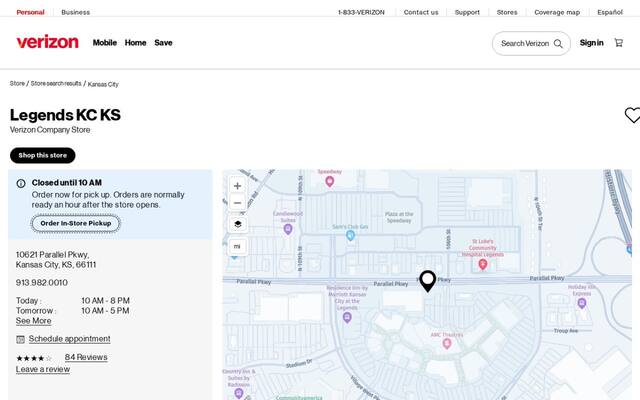
Task: Expand store hours with See More
Action: click(33, 321)
